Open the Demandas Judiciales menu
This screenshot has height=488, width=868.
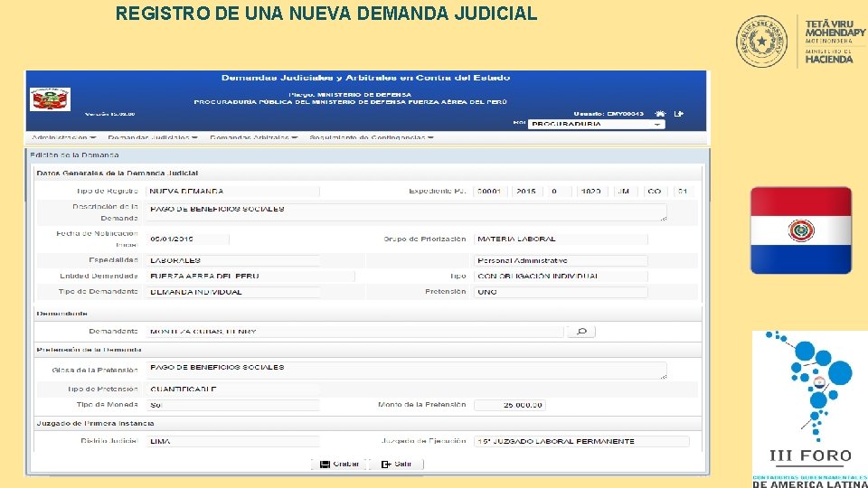[x=153, y=137]
